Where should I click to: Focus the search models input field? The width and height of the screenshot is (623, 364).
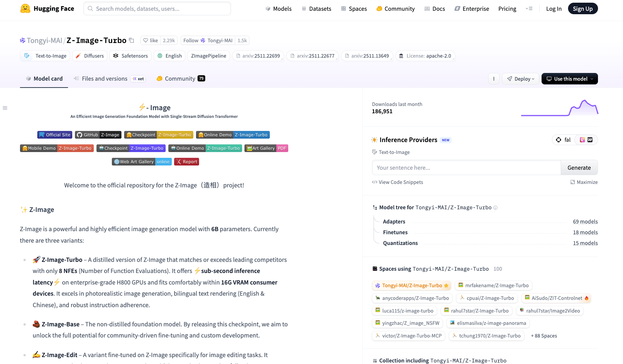[x=157, y=8]
